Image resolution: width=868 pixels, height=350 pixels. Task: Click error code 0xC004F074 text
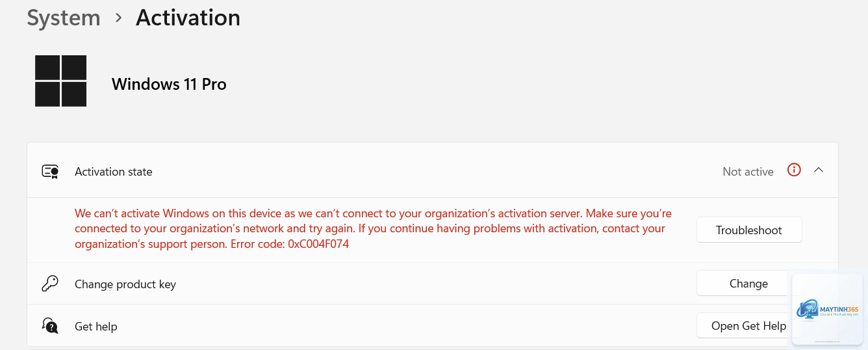coord(318,245)
